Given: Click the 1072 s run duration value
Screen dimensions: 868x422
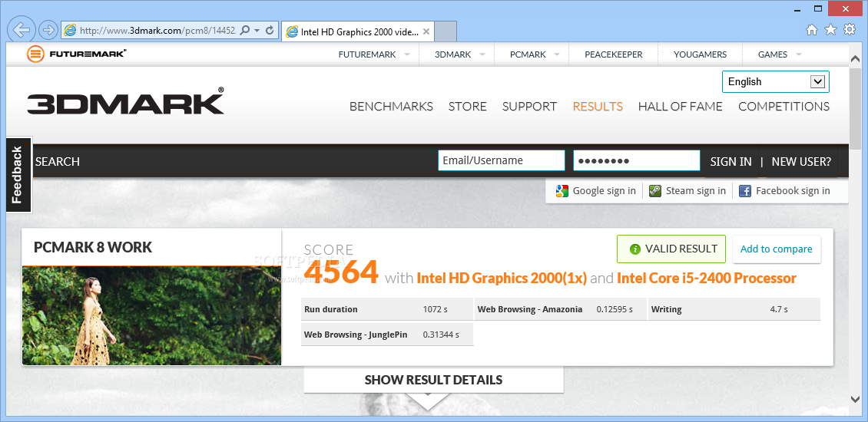Looking at the screenshot, I should coord(435,309).
